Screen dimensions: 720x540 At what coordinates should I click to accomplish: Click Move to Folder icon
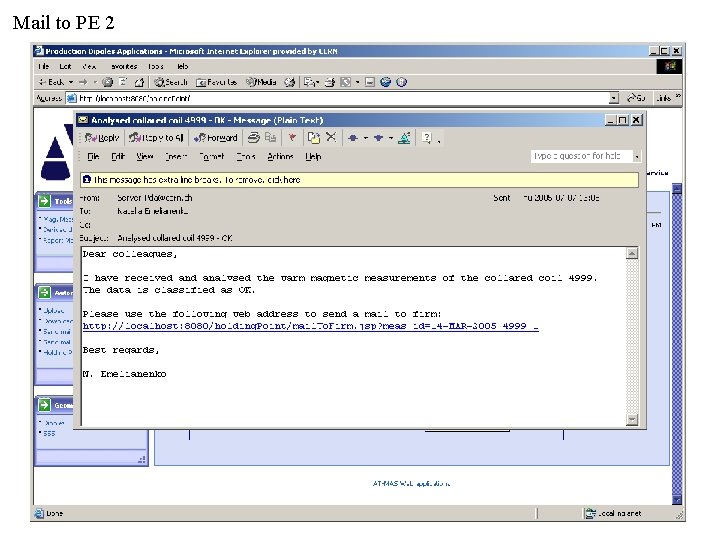click(314, 137)
